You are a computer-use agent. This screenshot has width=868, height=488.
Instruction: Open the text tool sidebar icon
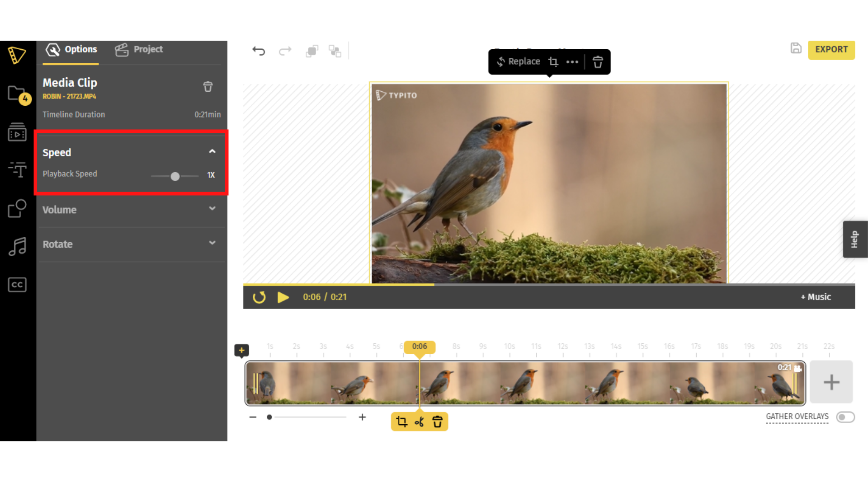pyautogui.click(x=17, y=169)
